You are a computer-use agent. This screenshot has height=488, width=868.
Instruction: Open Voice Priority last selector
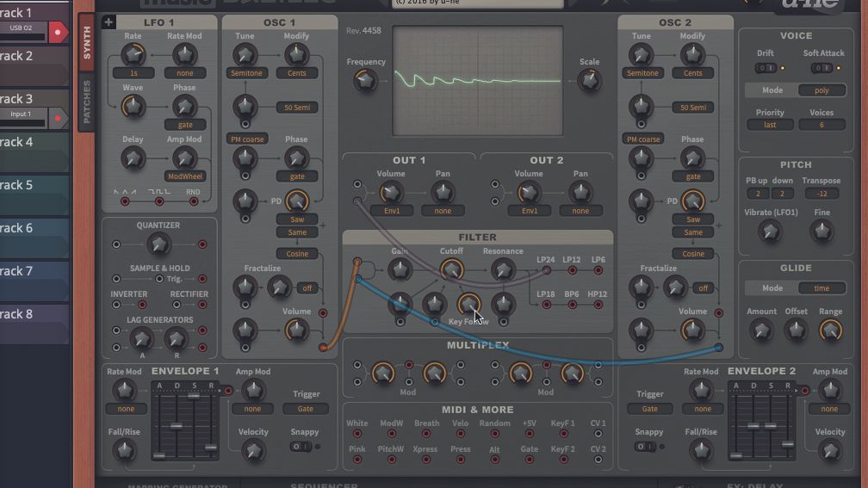[770, 125]
